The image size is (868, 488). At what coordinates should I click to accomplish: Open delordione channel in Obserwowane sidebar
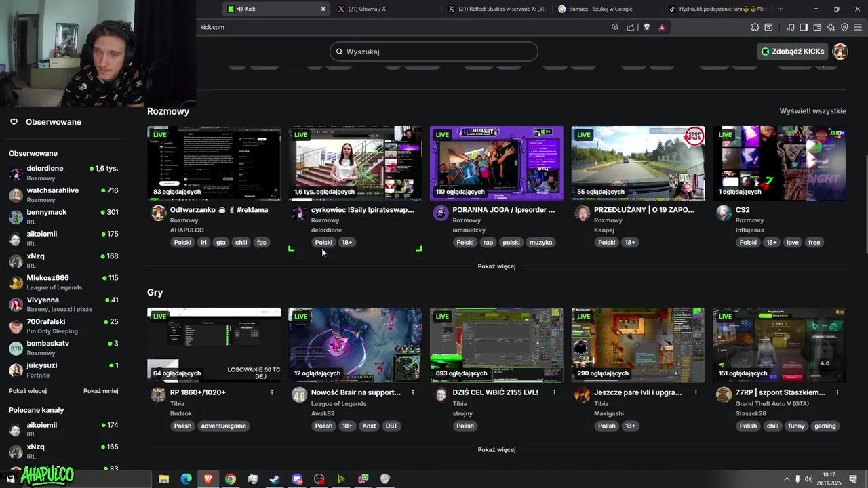tap(64, 173)
